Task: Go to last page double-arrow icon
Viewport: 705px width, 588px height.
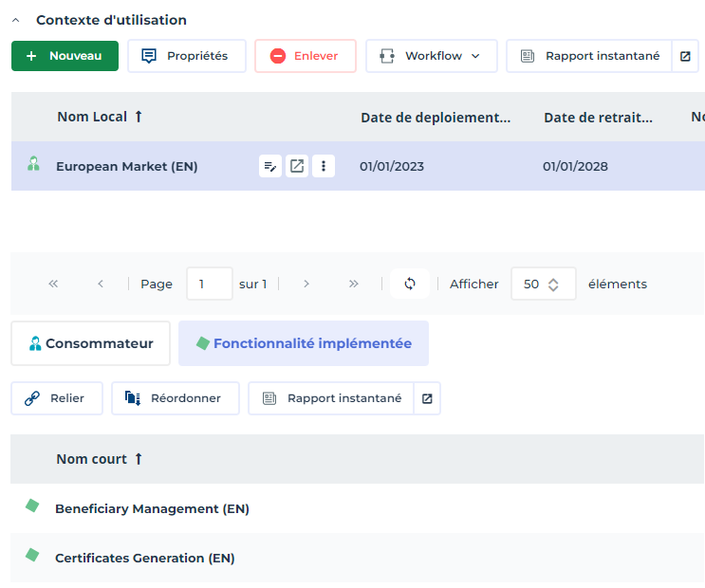Action: [354, 284]
